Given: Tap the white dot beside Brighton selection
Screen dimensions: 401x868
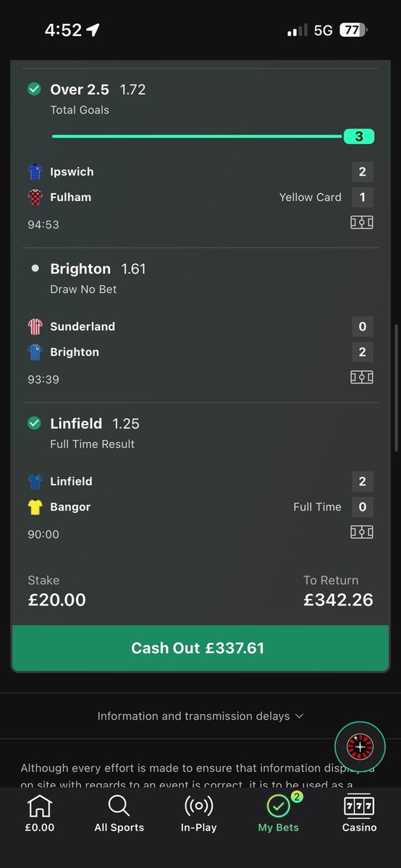Looking at the screenshot, I should (x=34, y=268).
